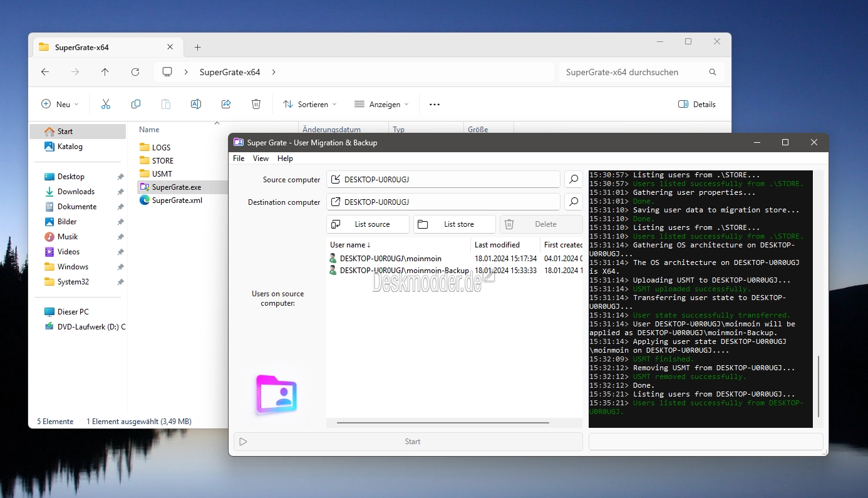Click the delete trash icon in Explorer toolbar

coord(256,105)
